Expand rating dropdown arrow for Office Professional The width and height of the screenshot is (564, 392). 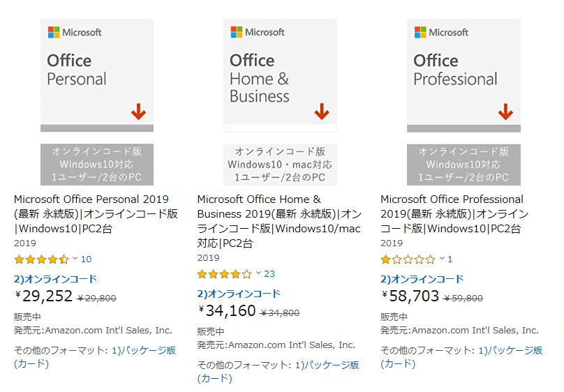pyautogui.click(x=441, y=259)
